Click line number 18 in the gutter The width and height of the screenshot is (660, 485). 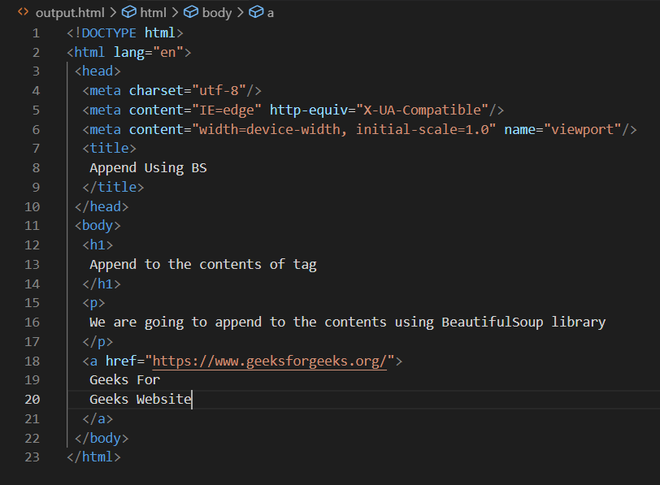pos(35,361)
